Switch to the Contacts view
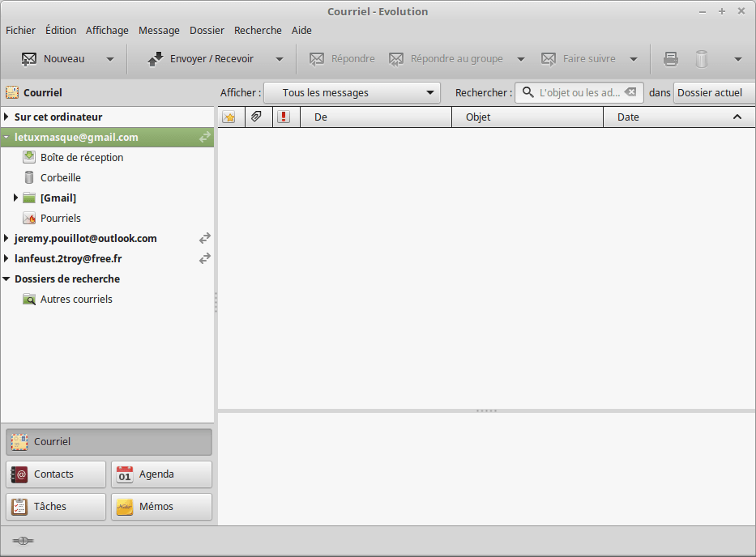This screenshot has width=756, height=557. (x=56, y=474)
